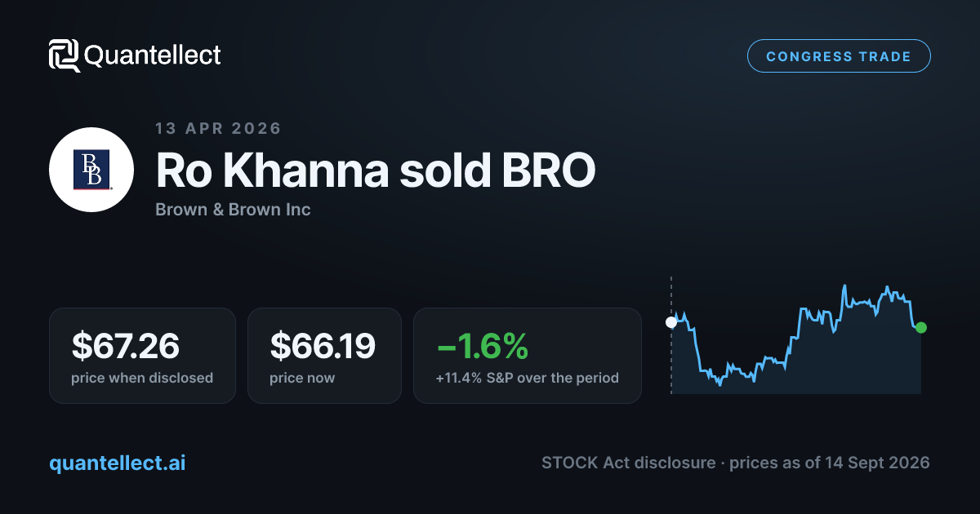
Task: Click the $67.26 disclosed price value
Action: (x=126, y=346)
